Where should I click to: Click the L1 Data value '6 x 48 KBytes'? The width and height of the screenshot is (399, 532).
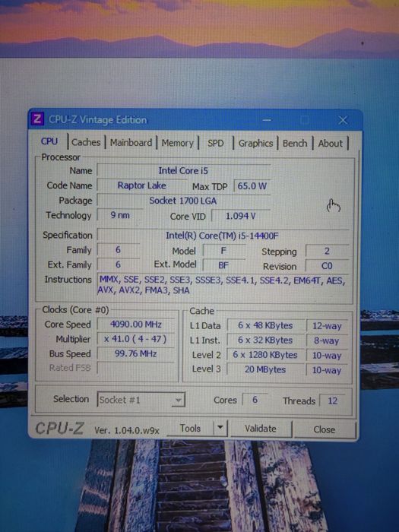[265, 325]
